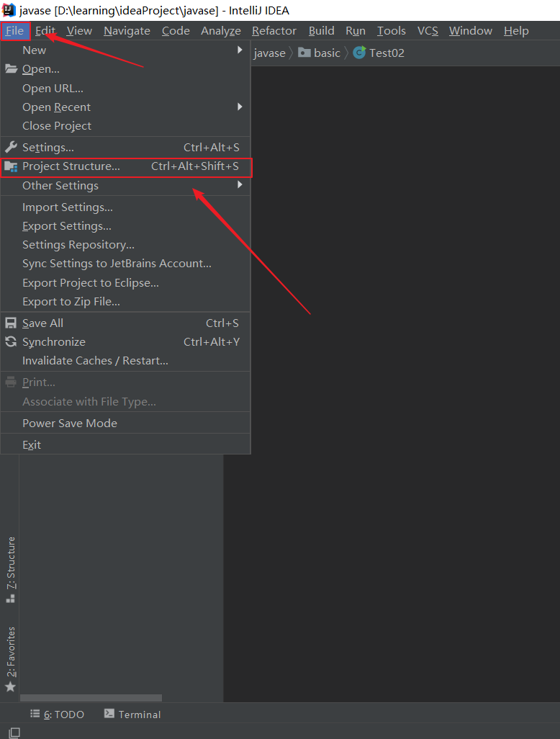Image resolution: width=560 pixels, height=739 pixels.
Task: Open the Refactor menu
Action: coord(274,31)
